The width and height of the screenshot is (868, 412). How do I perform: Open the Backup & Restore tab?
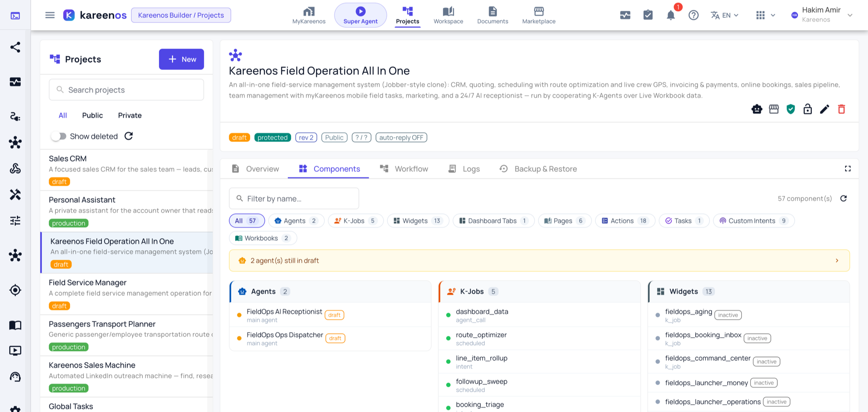538,169
